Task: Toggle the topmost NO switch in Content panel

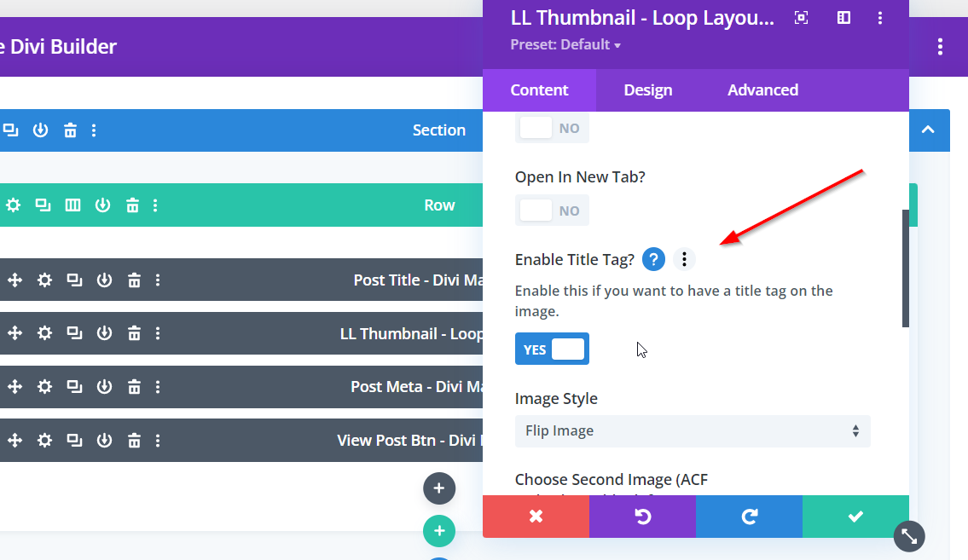Action: tap(552, 128)
